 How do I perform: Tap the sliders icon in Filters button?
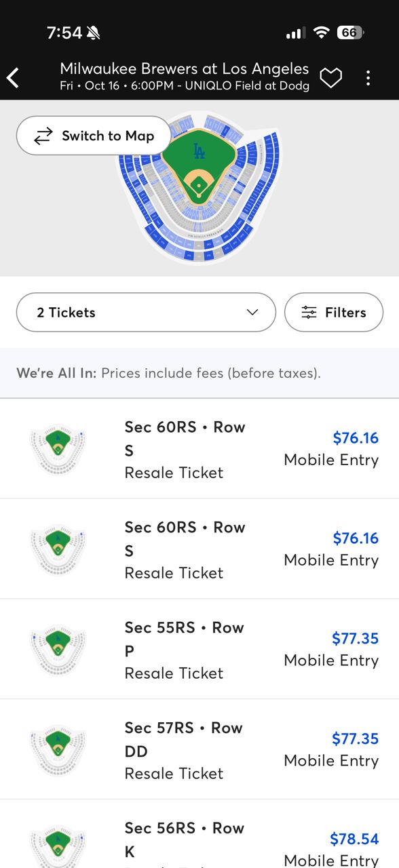click(x=309, y=313)
